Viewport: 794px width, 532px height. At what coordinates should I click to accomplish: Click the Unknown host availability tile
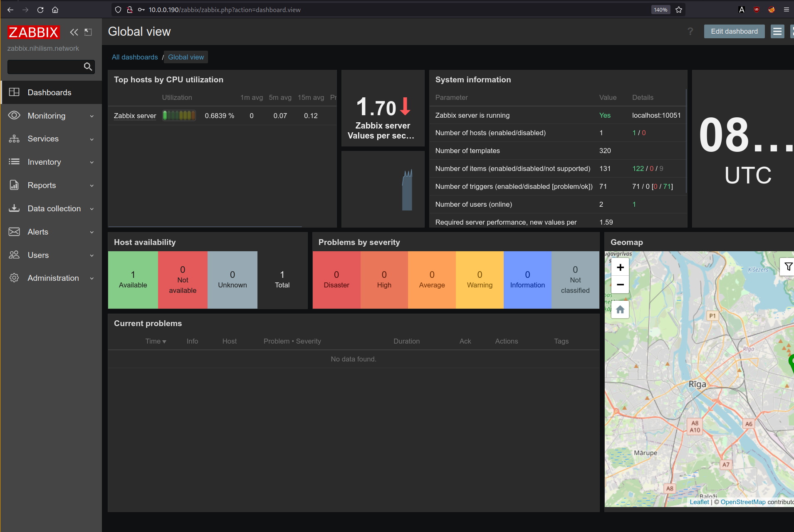click(x=233, y=280)
